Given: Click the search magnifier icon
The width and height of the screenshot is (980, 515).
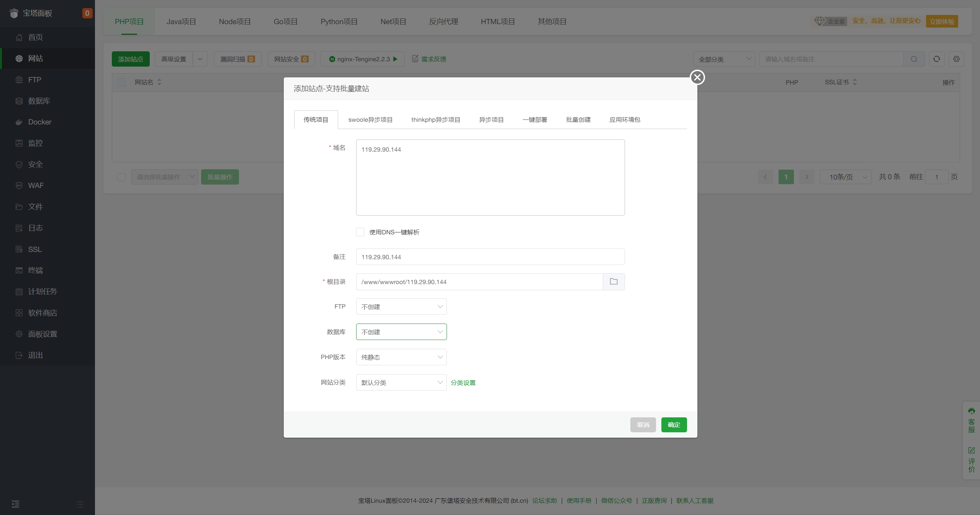Looking at the screenshot, I should pos(914,59).
